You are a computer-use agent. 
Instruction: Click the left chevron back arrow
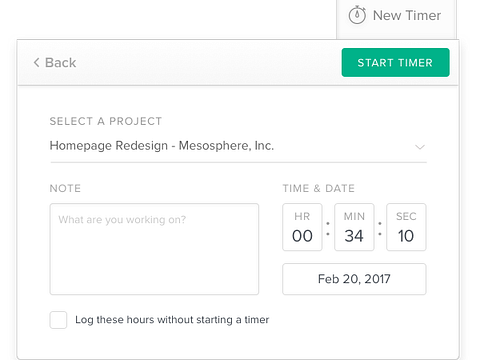point(36,62)
